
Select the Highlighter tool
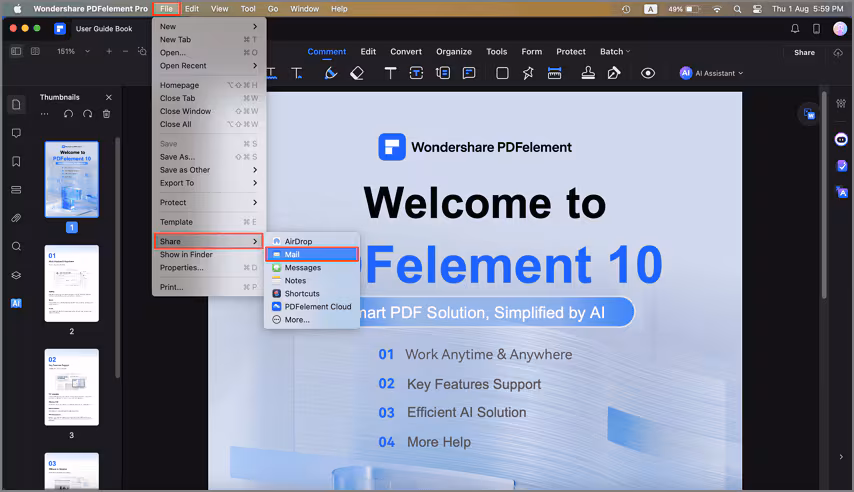pyautogui.click(x=331, y=73)
